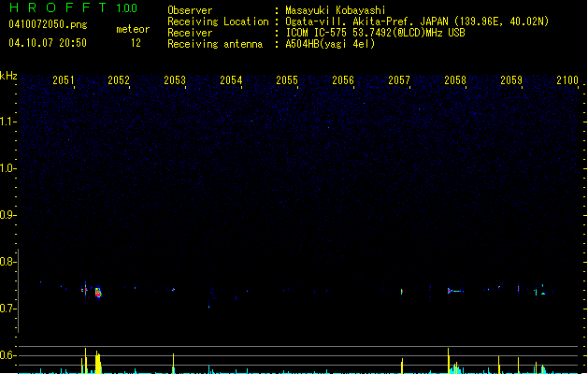The image size is (588, 374).
Task: Click the meteor count value 12
Action: (x=136, y=43)
